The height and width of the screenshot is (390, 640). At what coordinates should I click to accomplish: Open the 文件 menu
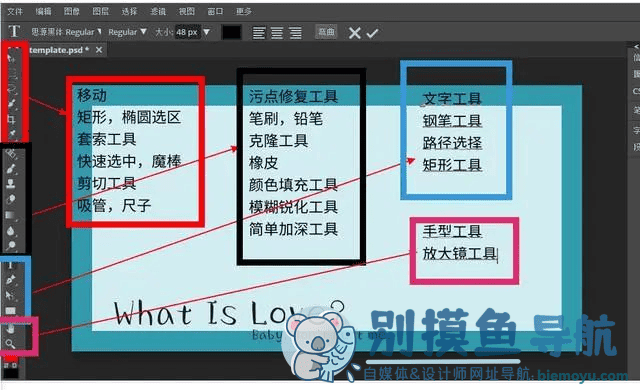click(15, 11)
